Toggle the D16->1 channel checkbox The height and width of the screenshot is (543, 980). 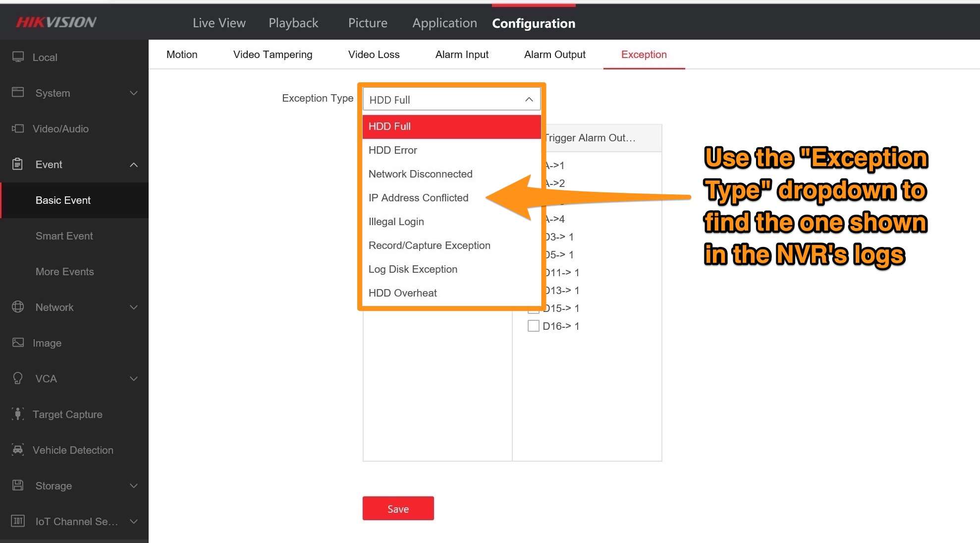(533, 326)
